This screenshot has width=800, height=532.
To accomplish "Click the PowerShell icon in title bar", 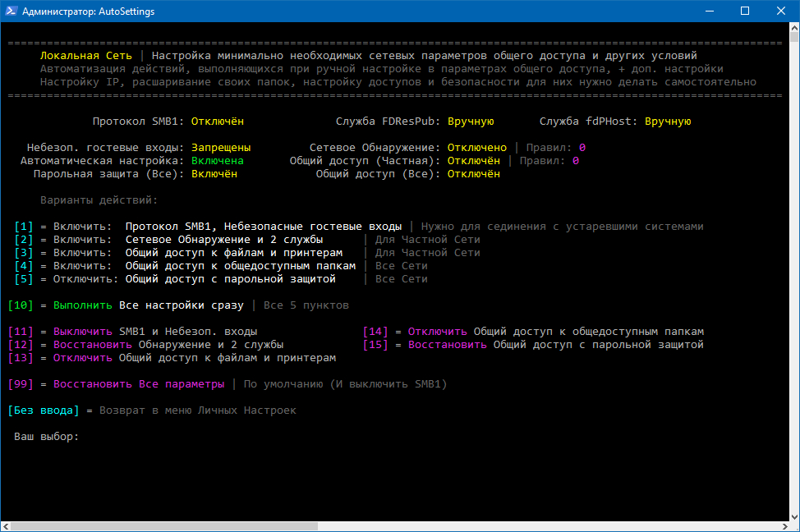I will (x=11, y=11).
